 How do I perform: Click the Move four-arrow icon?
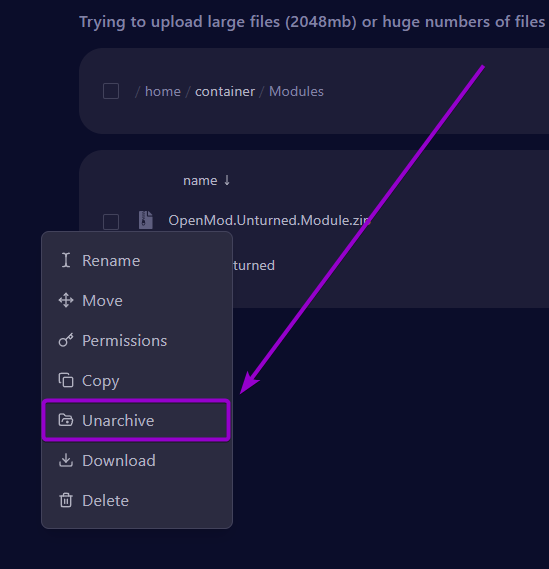66,300
